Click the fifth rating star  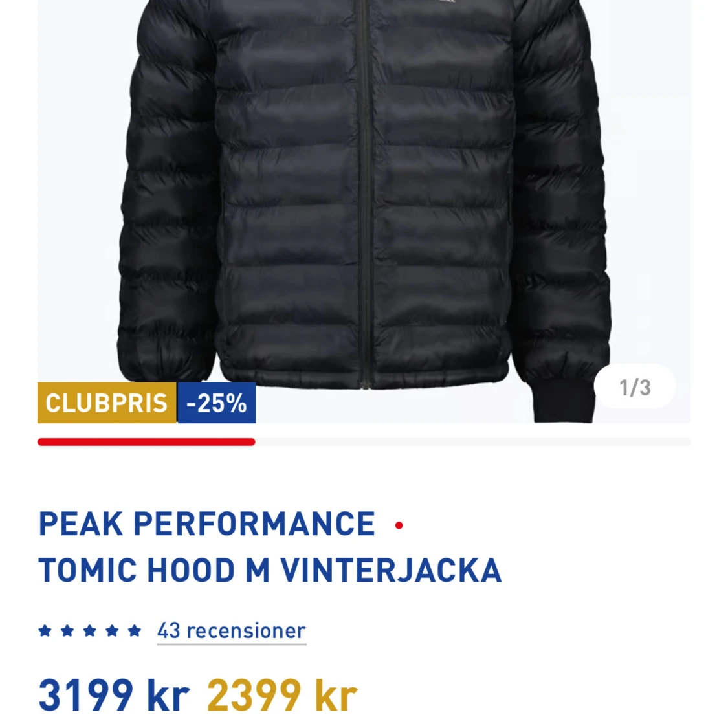(x=134, y=630)
